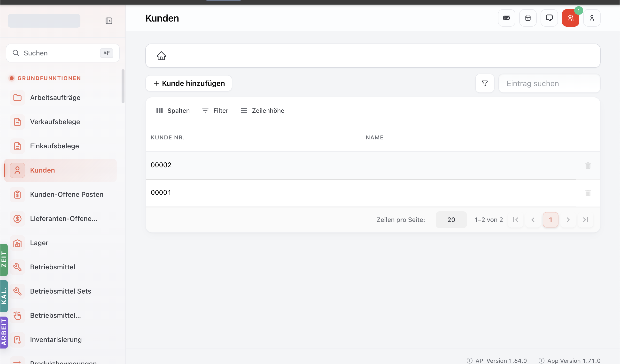The height and width of the screenshot is (364, 620).
Task: Select page 1 in pagination
Action: (550, 220)
